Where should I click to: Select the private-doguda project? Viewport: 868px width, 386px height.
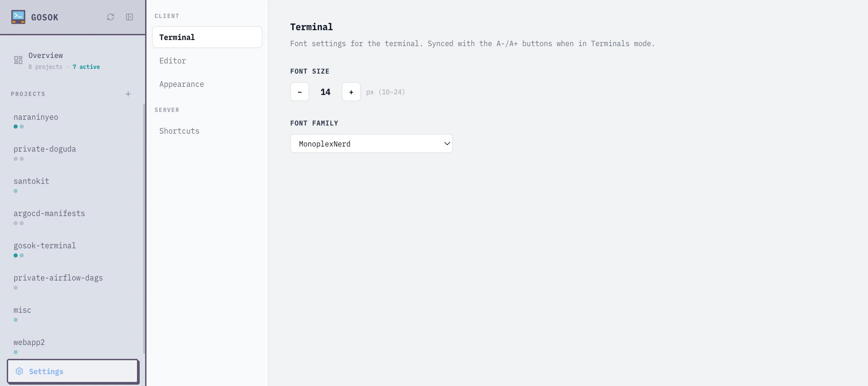(45, 149)
